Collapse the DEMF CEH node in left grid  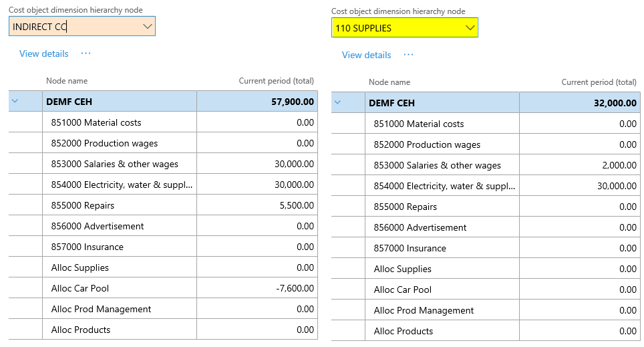15,102
